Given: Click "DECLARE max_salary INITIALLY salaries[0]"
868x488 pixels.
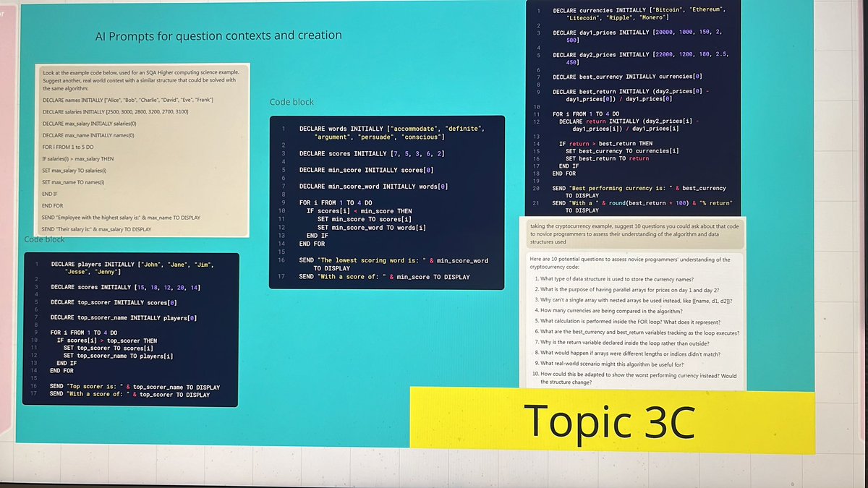Looking at the screenshot, I should (x=89, y=123).
